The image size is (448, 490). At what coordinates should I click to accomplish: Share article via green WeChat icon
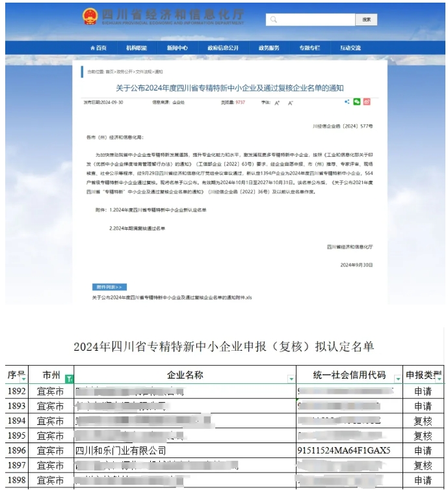pos(356,102)
